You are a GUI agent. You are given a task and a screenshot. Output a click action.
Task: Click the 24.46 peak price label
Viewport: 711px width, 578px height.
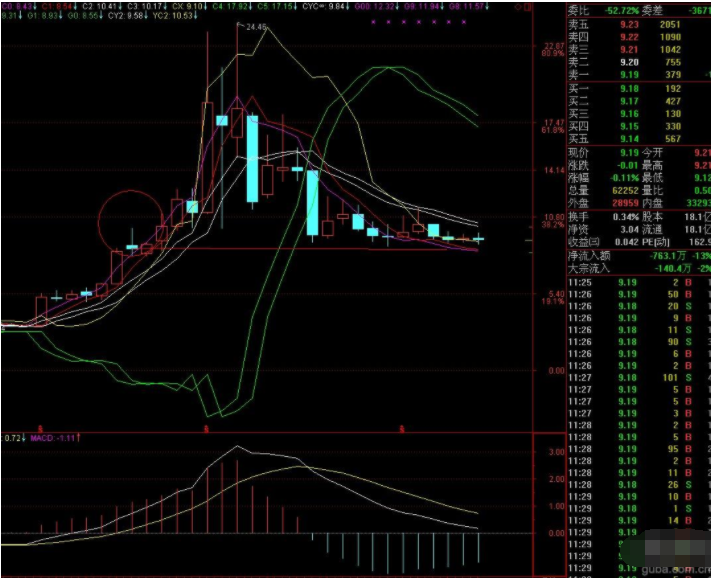click(255, 28)
